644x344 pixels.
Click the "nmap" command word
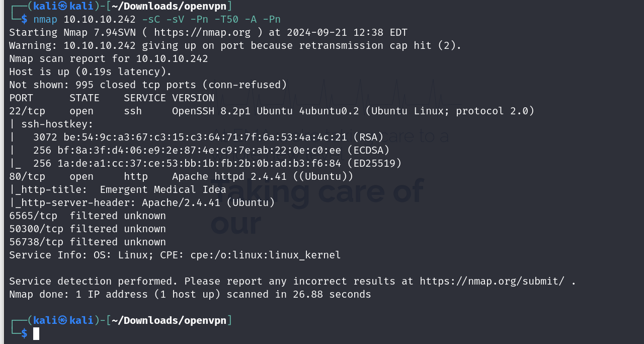45,19
